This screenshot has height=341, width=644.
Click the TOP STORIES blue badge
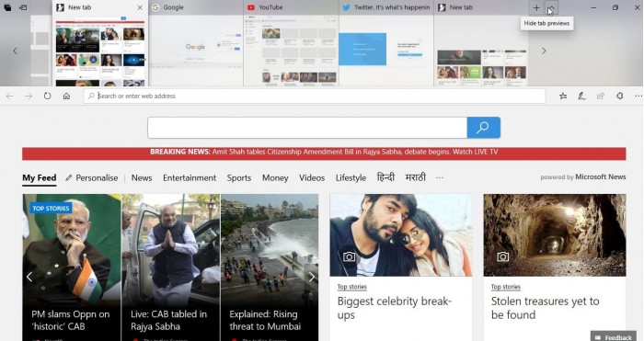point(51,208)
